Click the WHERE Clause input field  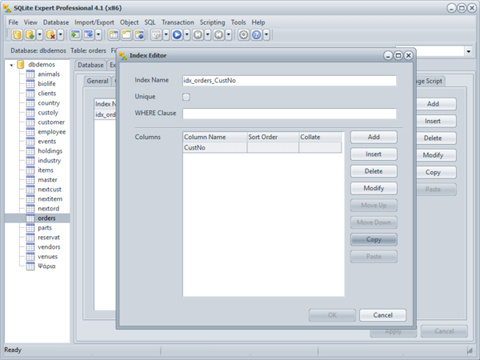289,114
